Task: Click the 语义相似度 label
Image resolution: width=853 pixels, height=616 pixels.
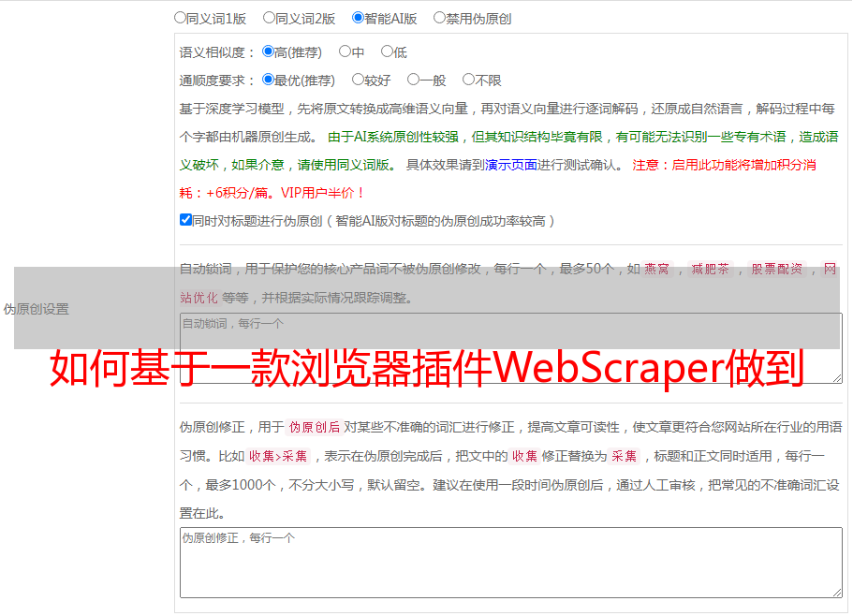Action: (x=217, y=52)
